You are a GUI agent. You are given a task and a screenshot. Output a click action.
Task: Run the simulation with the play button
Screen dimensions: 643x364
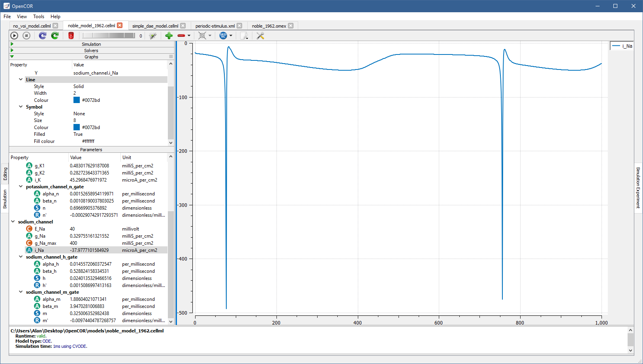tap(14, 36)
